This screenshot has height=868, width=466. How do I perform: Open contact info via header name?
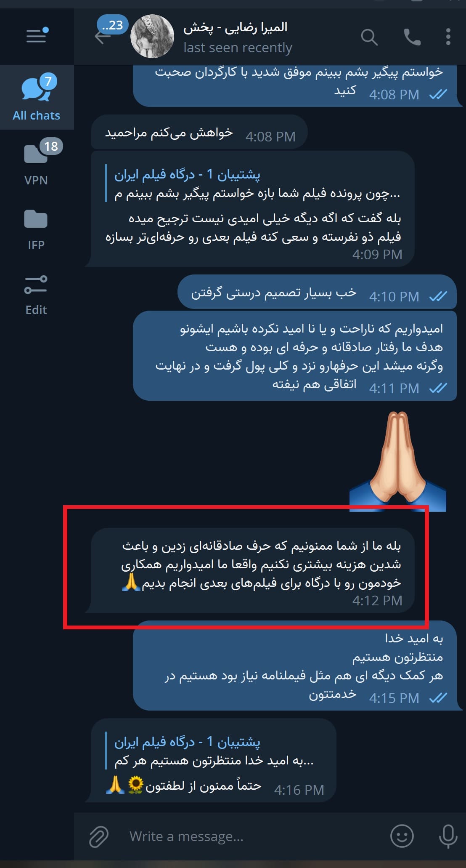pyautogui.click(x=236, y=28)
